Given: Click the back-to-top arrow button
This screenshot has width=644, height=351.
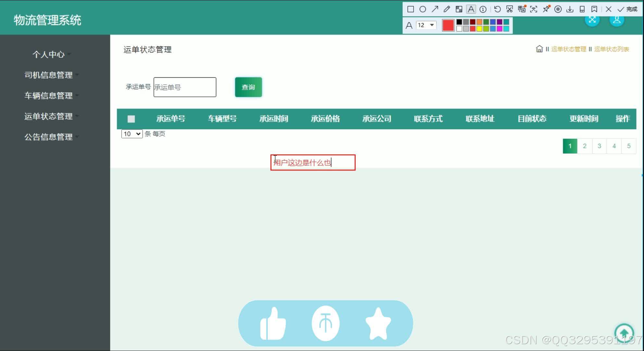Looking at the screenshot, I should [624, 333].
